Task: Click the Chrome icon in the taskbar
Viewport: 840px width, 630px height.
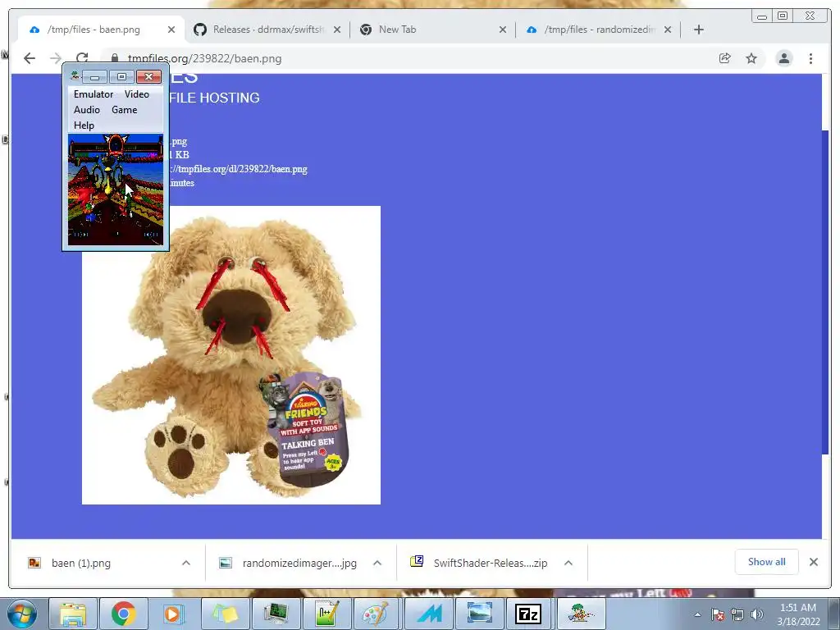Action: [123, 614]
